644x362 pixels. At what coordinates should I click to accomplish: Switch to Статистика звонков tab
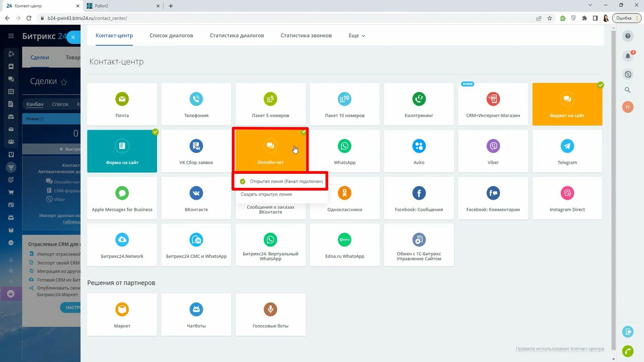pyautogui.click(x=306, y=36)
